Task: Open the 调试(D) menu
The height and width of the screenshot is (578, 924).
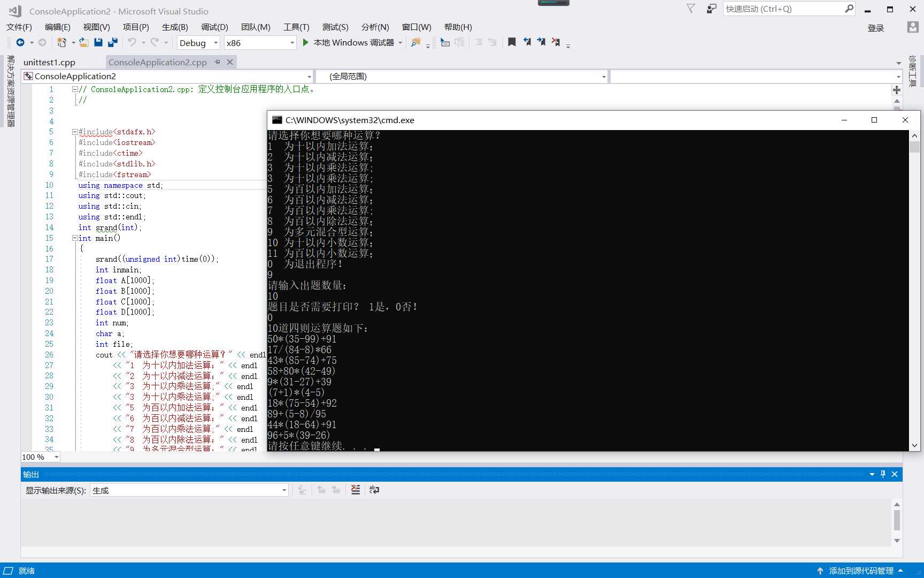Action: coord(214,27)
